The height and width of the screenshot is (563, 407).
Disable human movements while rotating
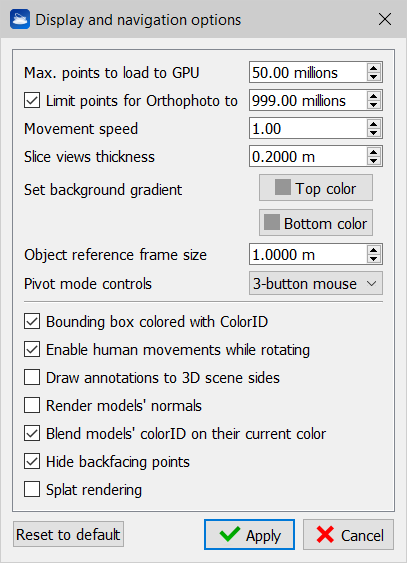click(x=32, y=349)
